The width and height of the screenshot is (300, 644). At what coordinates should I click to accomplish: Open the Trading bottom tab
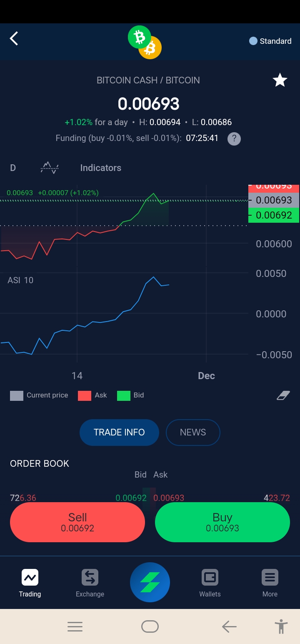30,583
